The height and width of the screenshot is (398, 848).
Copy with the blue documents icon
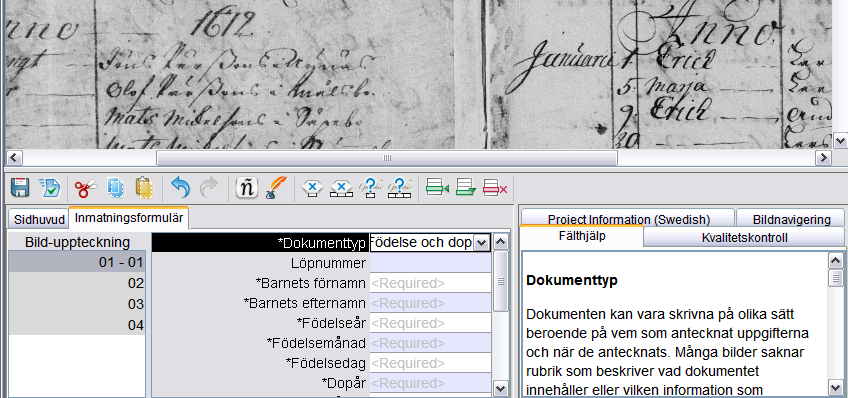coord(116,188)
